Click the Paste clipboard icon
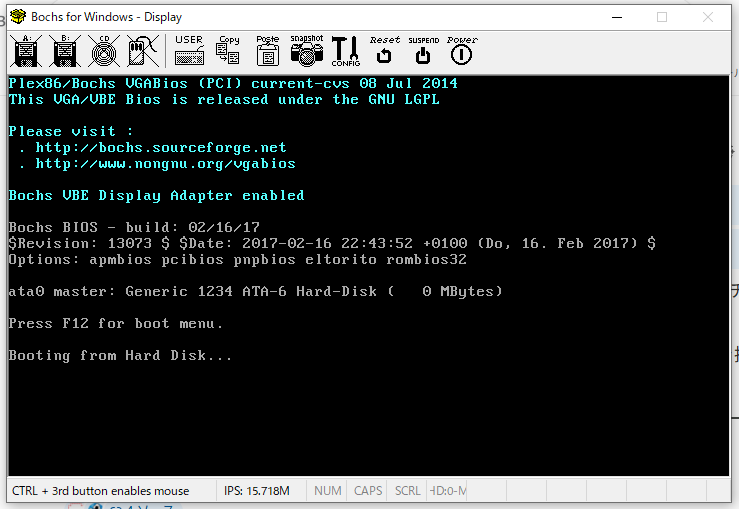This screenshot has height=509, width=739. (x=268, y=50)
